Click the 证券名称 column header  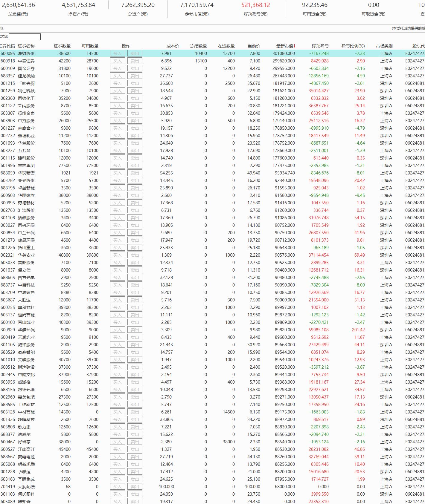point(26,46)
